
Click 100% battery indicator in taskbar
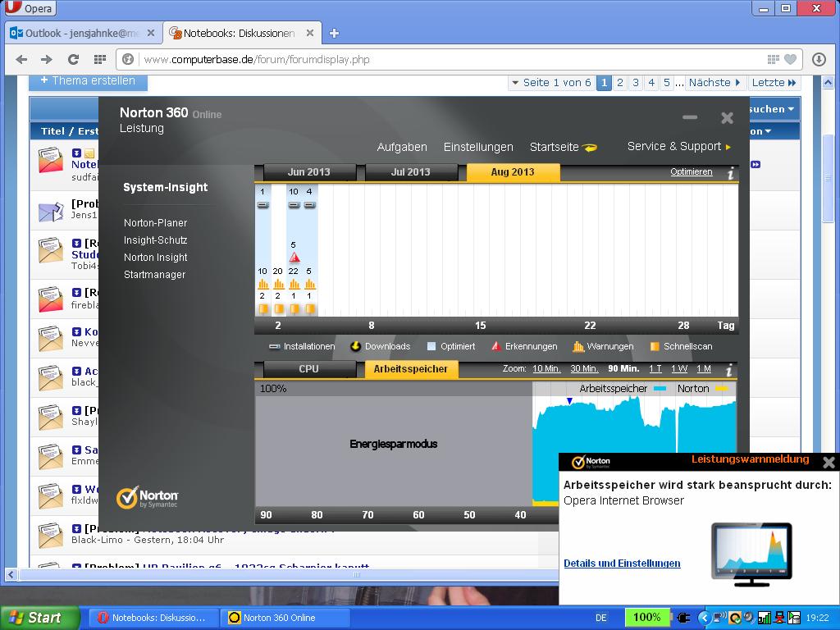pos(646,617)
